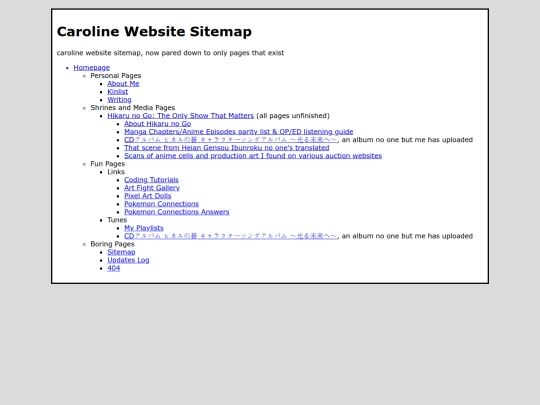Screen dimensions: 540x405
Task: Visit the Writing page
Action: [x=119, y=100]
